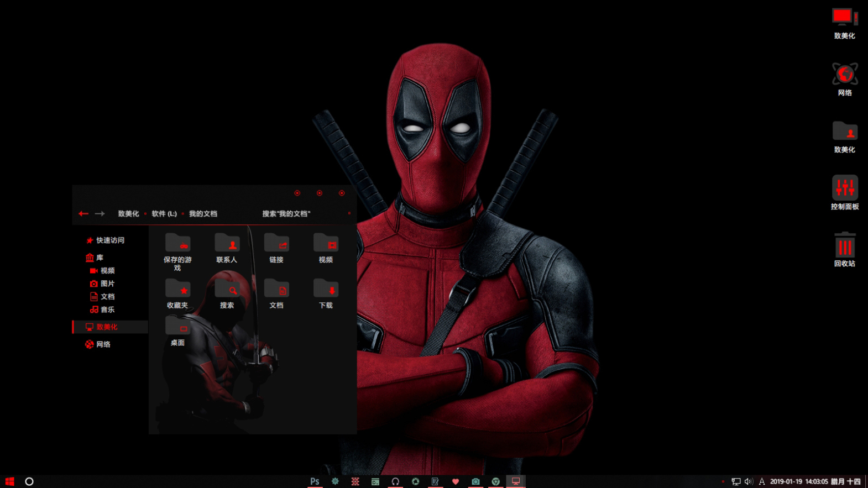
Task: Select 网络 in the navigation sidebar
Action: coord(98,344)
